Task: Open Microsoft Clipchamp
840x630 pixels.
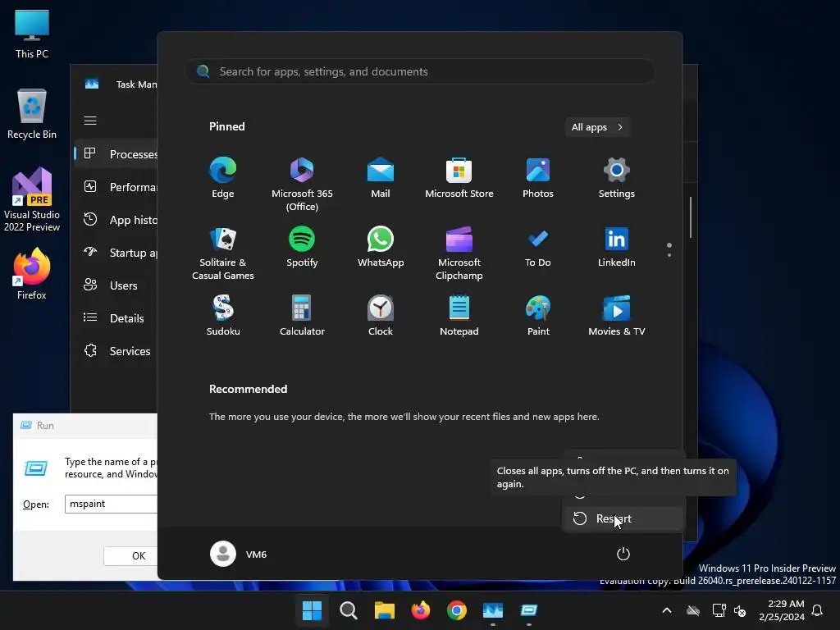Action: (x=459, y=253)
